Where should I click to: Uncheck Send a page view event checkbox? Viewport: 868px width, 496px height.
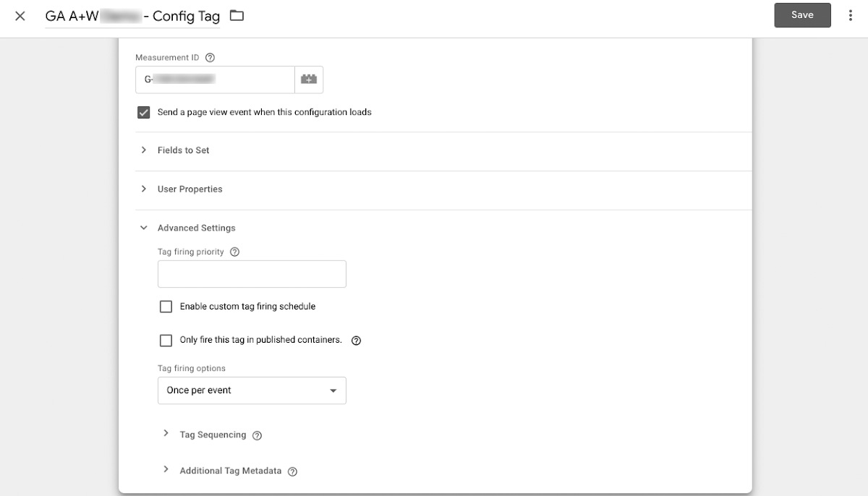click(143, 112)
